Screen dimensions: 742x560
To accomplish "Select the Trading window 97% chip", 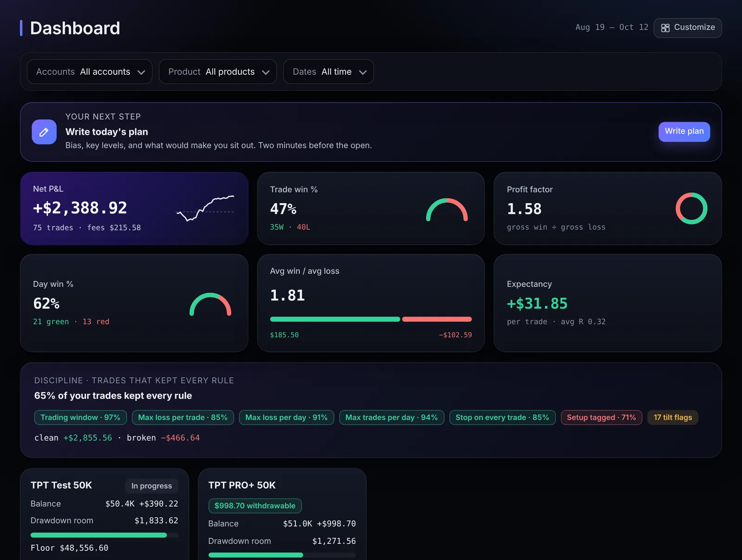I will pyautogui.click(x=80, y=418).
